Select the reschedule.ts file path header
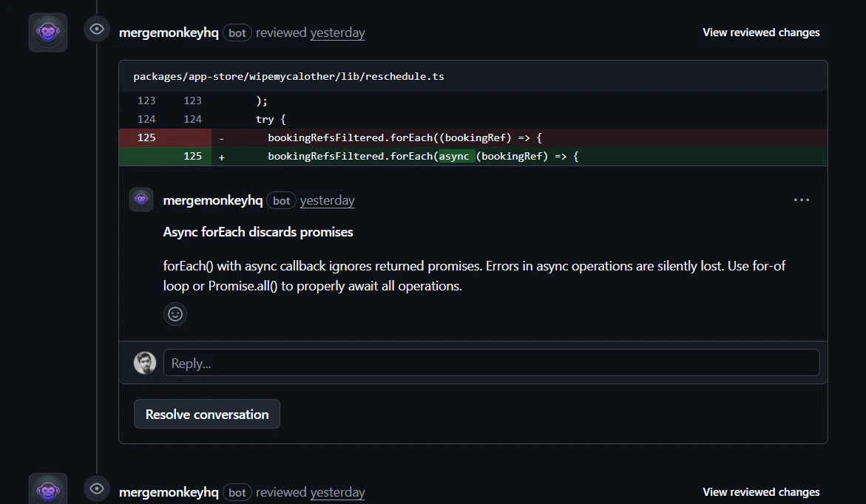 (x=288, y=75)
